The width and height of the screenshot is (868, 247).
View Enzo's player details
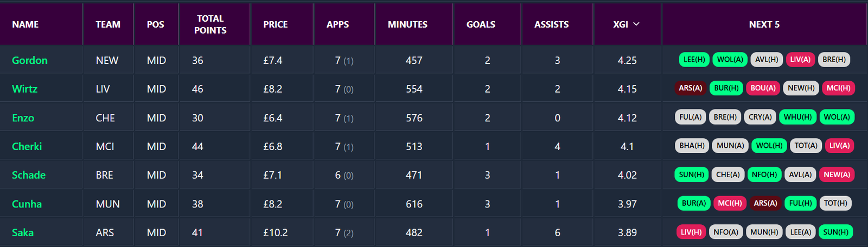[23, 118]
